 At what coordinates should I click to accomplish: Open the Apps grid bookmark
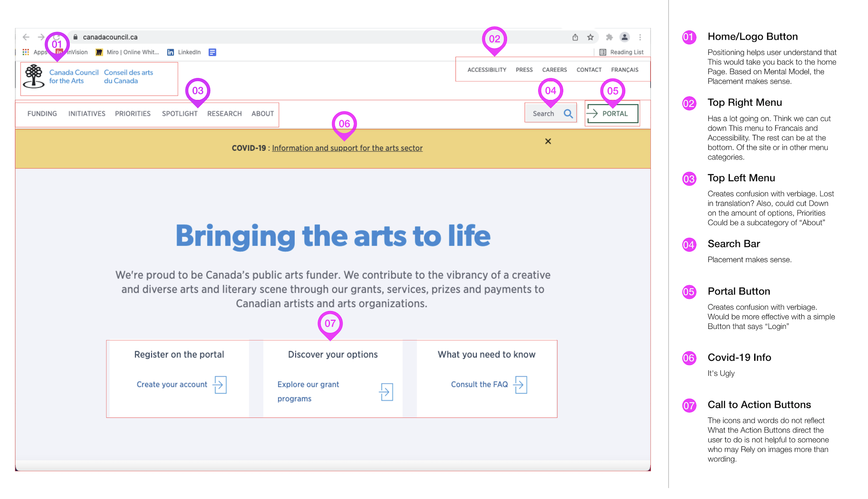coord(26,52)
